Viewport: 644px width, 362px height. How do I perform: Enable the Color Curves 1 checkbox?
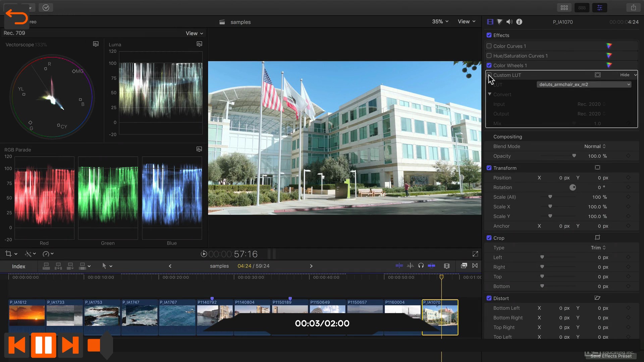pyautogui.click(x=489, y=46)
